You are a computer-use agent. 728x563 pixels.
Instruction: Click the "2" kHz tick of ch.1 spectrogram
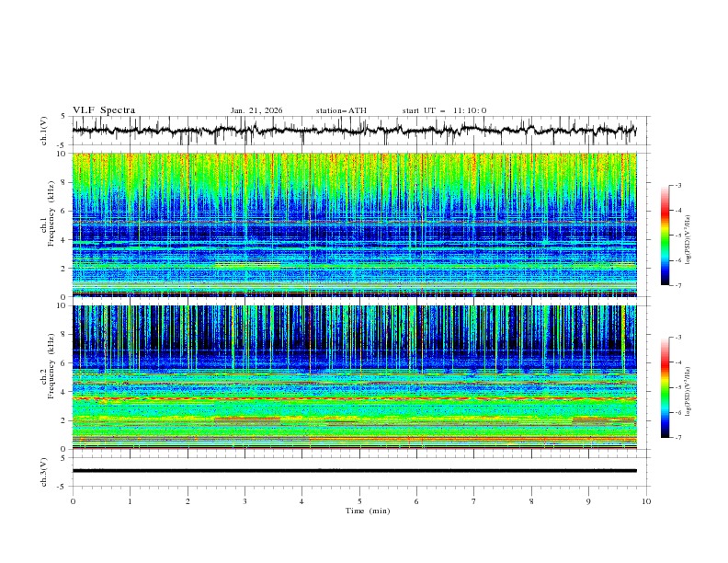63,269
